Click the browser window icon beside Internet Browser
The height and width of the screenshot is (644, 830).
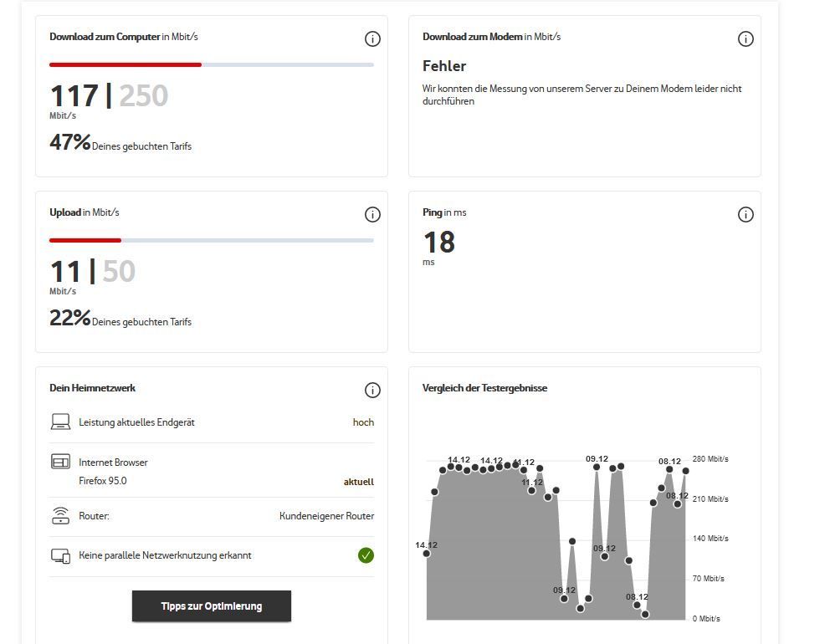(60, 462)
